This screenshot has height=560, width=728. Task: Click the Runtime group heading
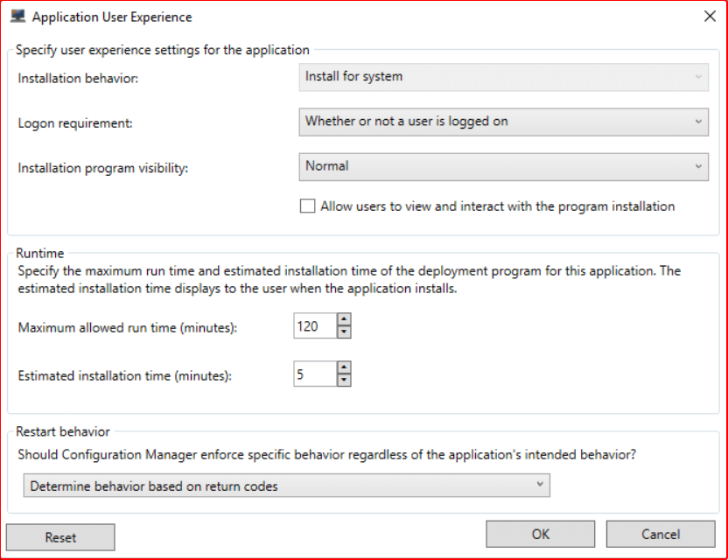coord(40,253)
